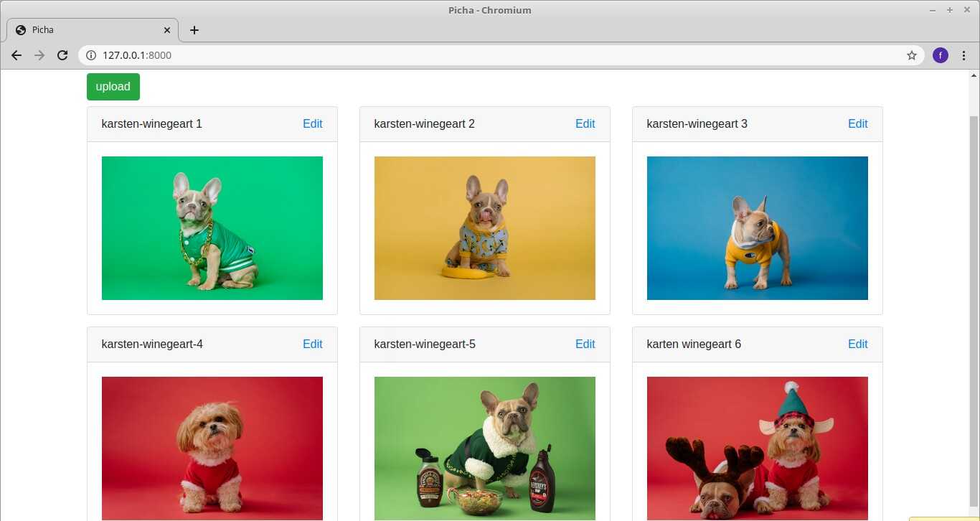Select the blue background bulldog image
The width and height of the screenshot is (980, 521).
click(757, 228)
